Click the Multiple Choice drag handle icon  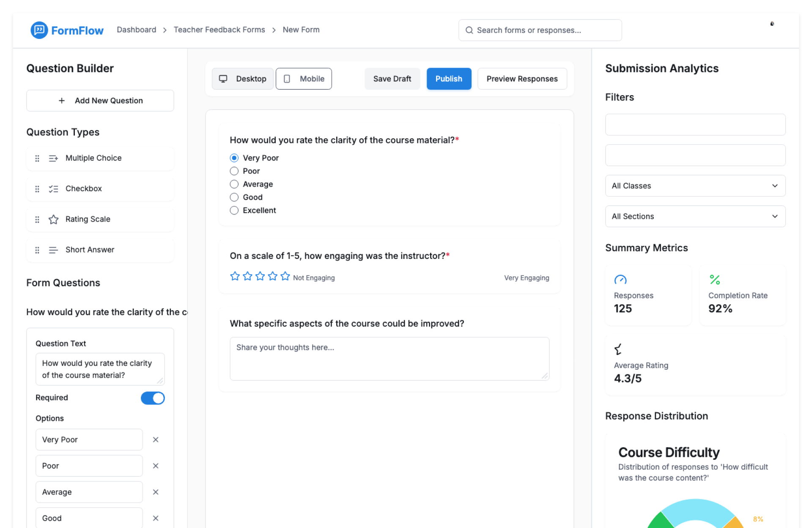[x=37, y=158]
